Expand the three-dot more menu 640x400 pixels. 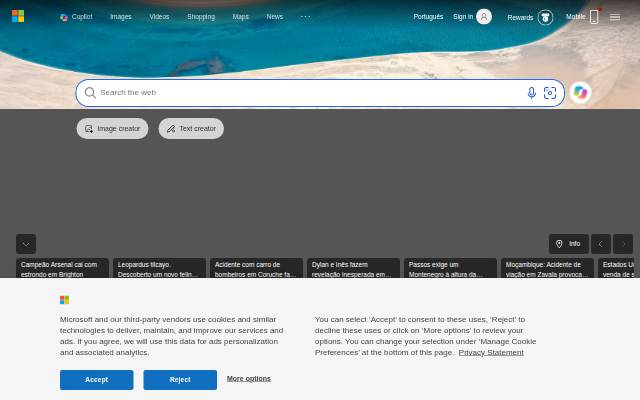tap(305, 17)
